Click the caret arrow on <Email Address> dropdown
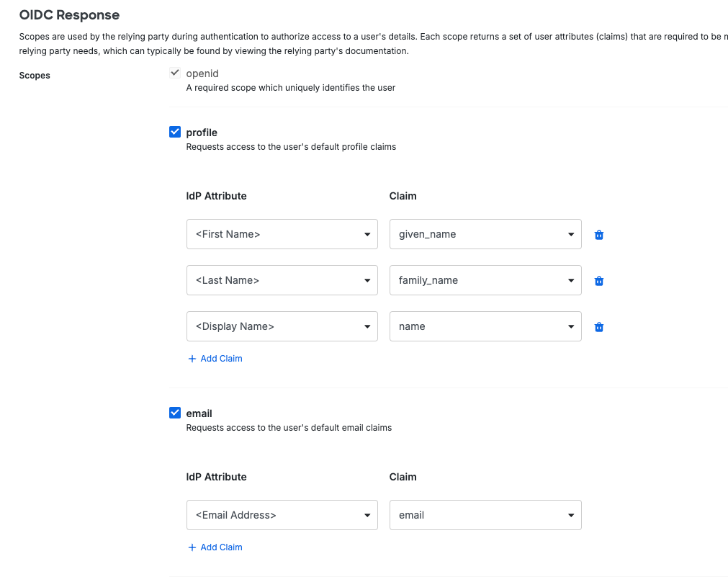 (x=367, y=516)
